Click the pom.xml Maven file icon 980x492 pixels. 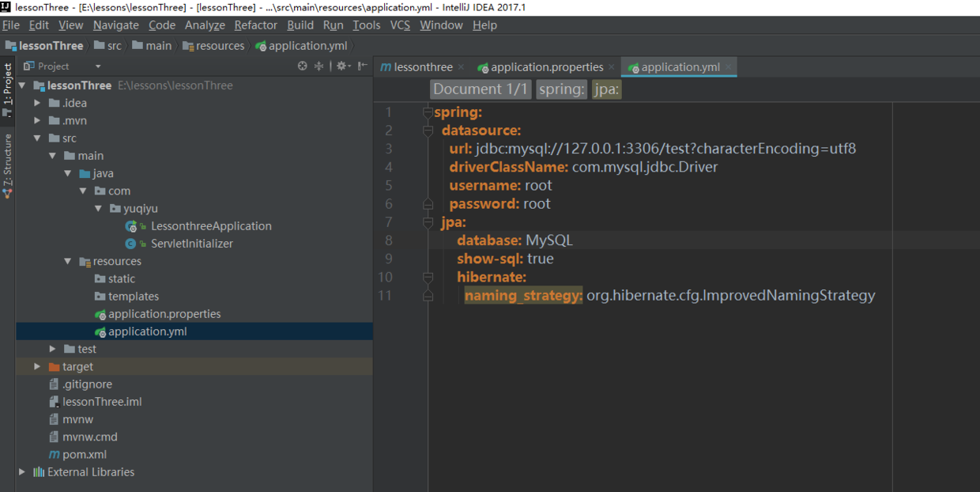coord(54,455)
